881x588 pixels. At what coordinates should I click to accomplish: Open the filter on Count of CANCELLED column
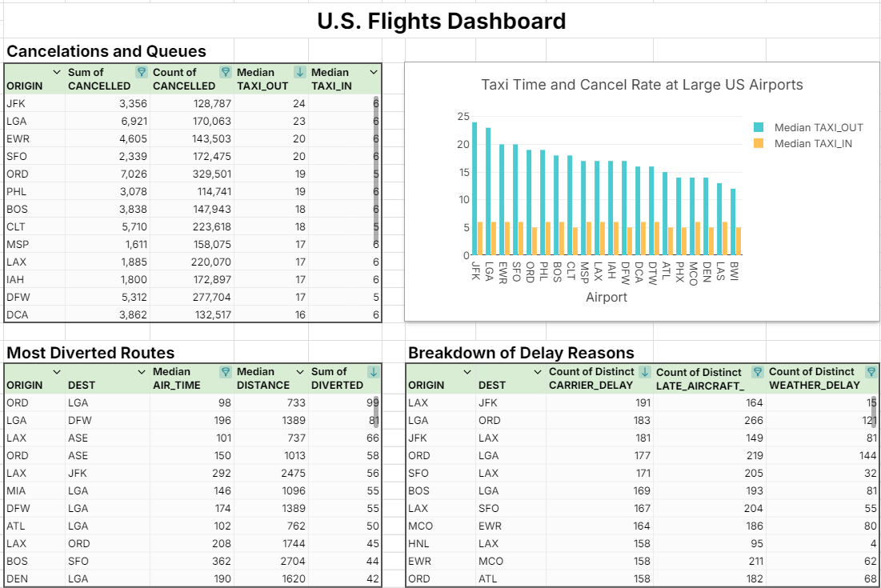tap(226, 71)
